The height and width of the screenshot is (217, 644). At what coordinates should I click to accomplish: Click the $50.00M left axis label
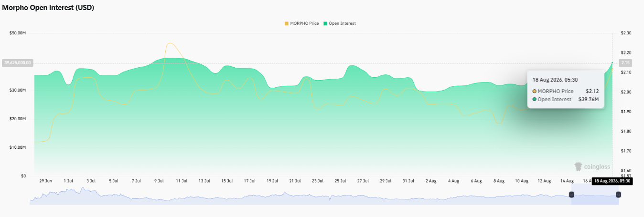point(17,33)
